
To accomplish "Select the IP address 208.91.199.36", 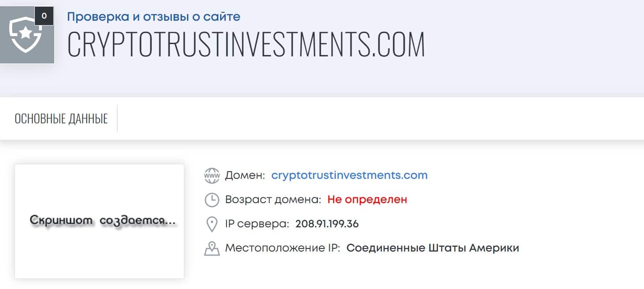I will pyautogui.click(x=327, y=224).
